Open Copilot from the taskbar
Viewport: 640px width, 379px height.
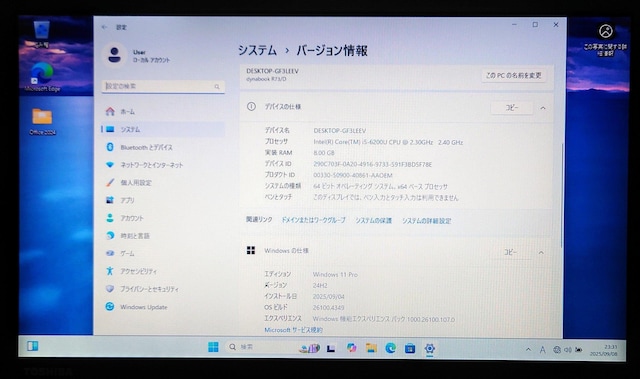tap(351, 348)
